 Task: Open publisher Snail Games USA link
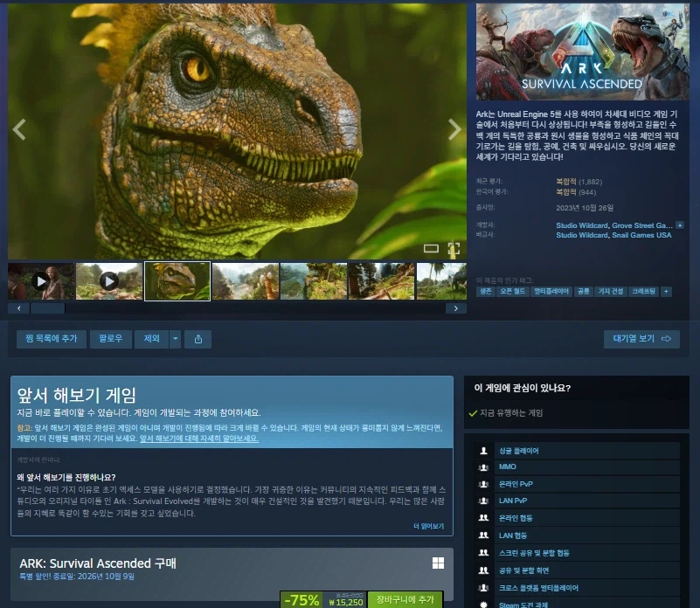(x=641, y=235)
